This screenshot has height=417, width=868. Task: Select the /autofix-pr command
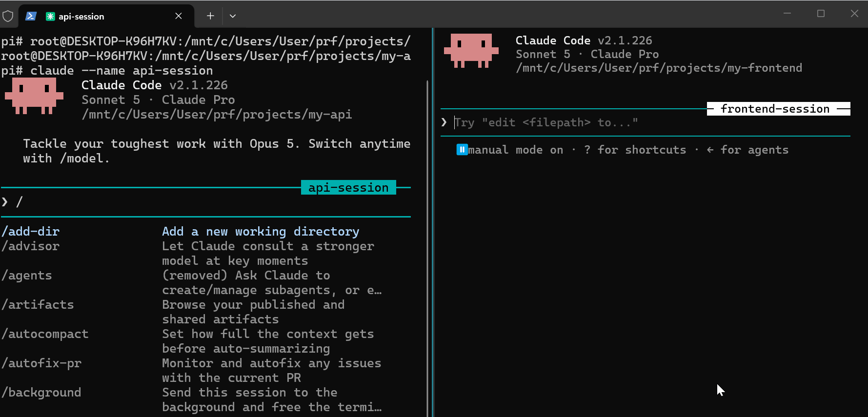[41, 363]
